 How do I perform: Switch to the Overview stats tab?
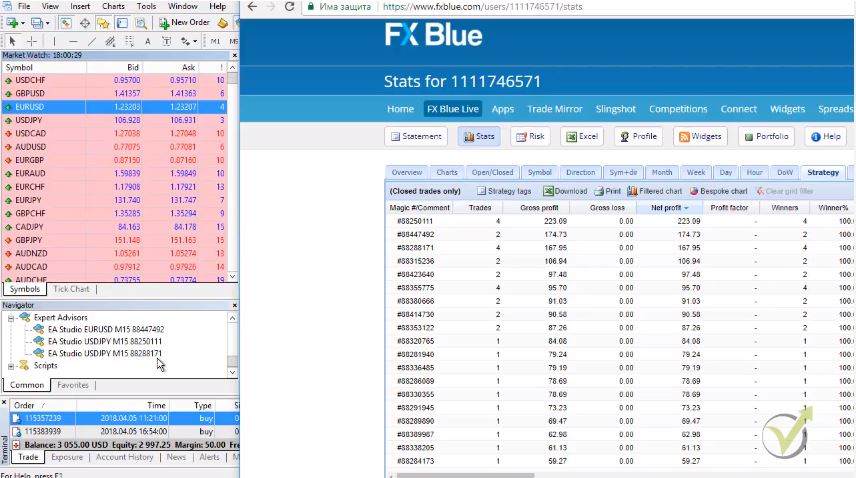(407, 172)
